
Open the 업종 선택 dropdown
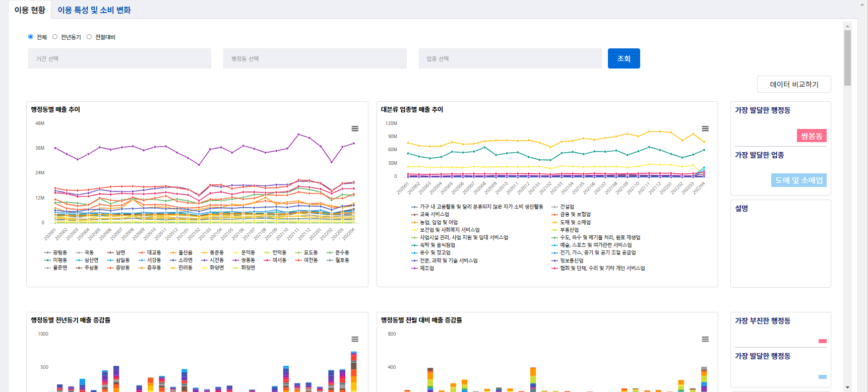point(510,58)
